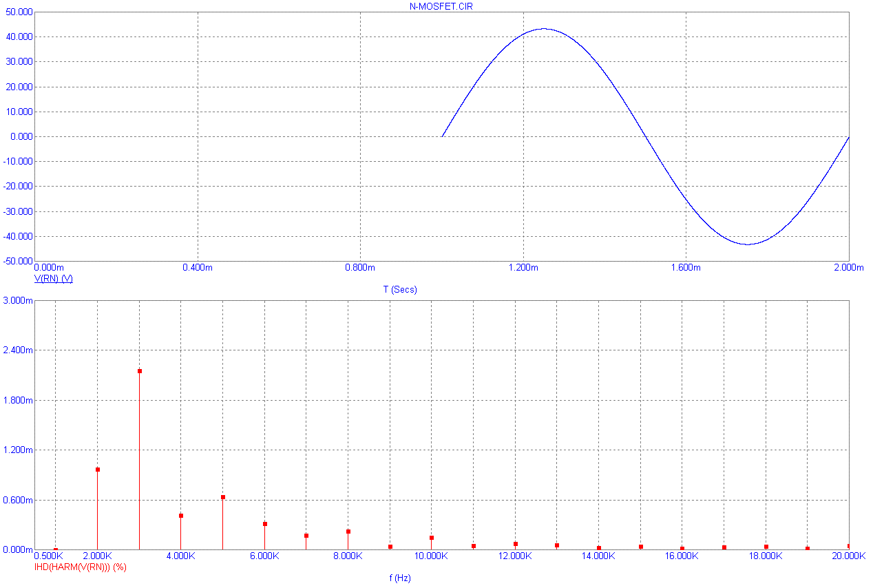The width and height of the screenshot is (873, 588).
Task: Select the harmonic marker at 5 kHz
Action: pyautogui.click(x=223, y=497)
